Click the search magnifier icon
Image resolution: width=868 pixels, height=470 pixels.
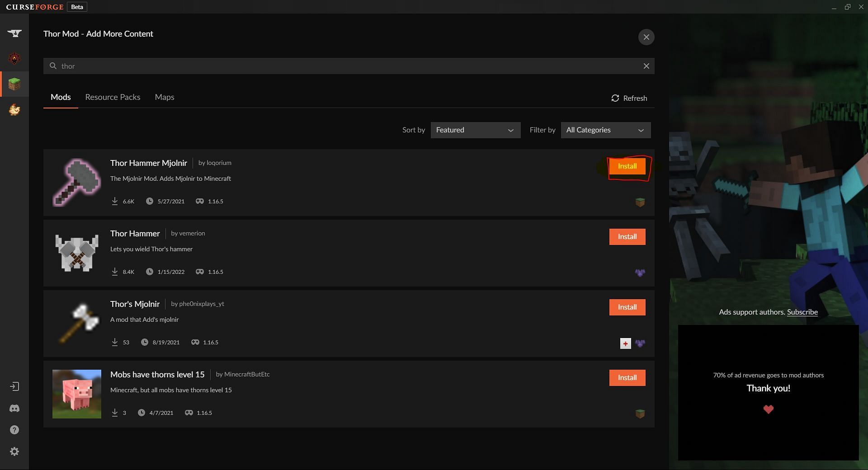[53, 66]
